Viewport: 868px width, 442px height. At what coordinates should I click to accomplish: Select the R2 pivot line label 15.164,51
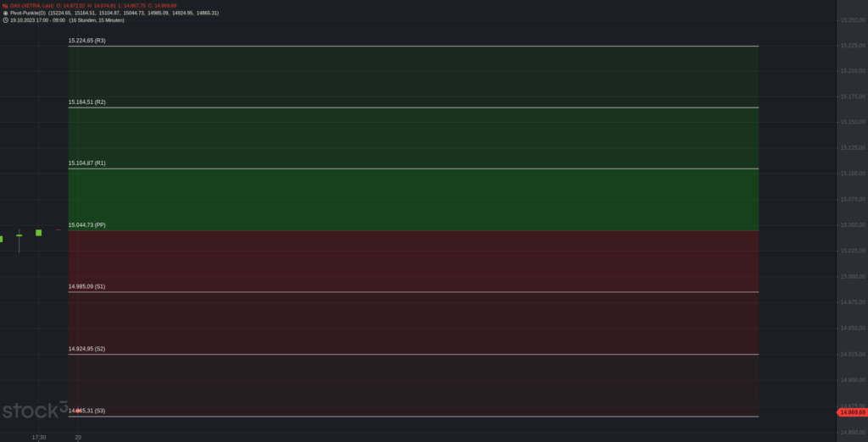(x=87, y=102)
